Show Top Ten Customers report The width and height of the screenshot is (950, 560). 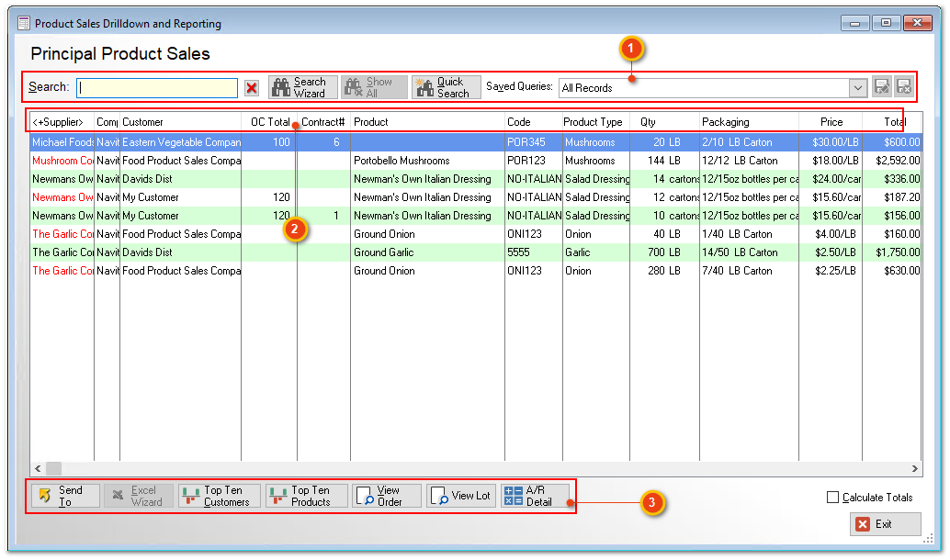click(220, 496)
